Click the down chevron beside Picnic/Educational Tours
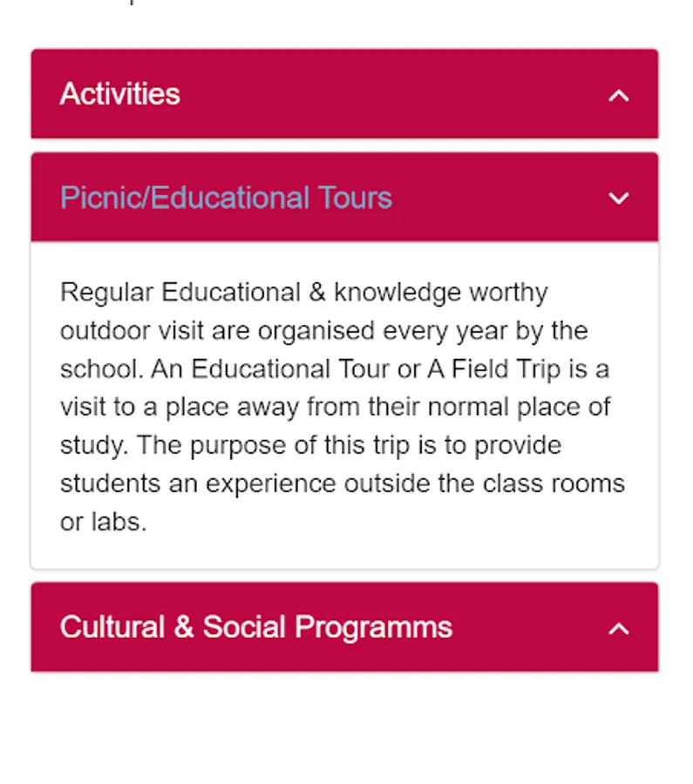The width and height of the screenshot is (693, 784). [x=618, y=199]
